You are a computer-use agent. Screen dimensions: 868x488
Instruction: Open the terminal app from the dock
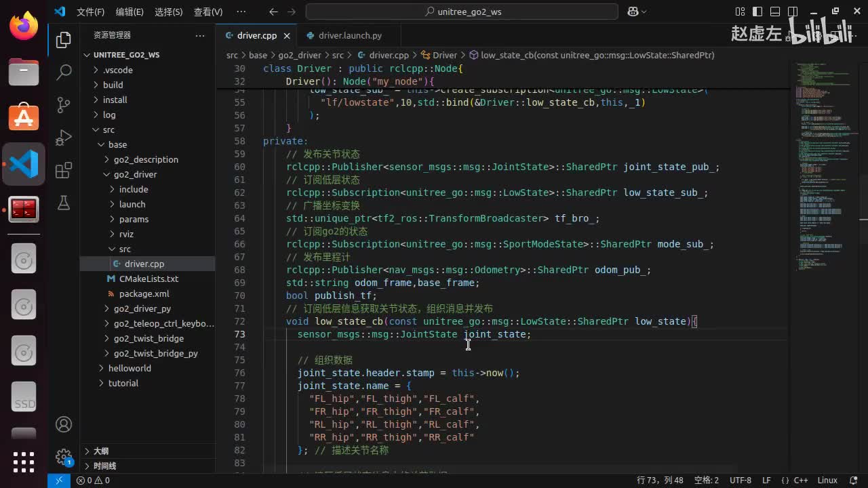click(24, 209)
